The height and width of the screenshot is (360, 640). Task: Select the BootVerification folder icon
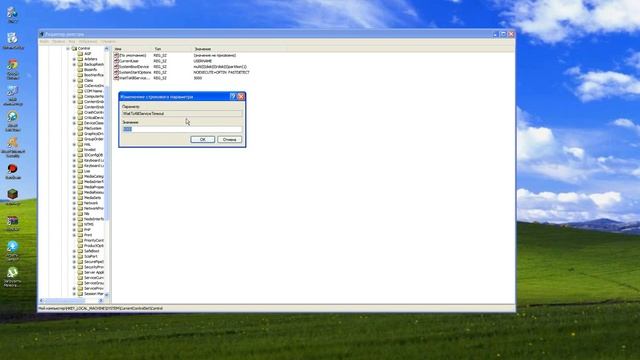pyautogui.click(x=80, y=75)
